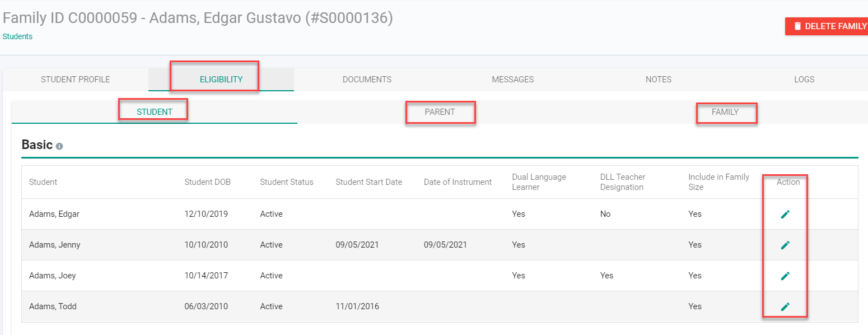Screen dimensions: 868x335
Task: Edit Adams, Joey eligibility record
Action: (x=785, y=276)
